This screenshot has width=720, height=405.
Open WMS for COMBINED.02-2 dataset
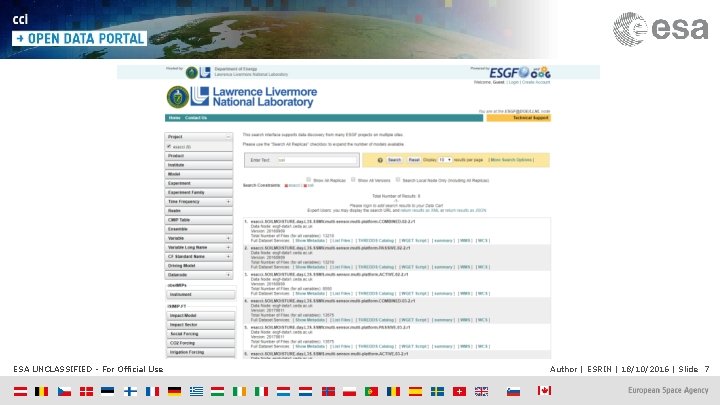(x=465, y=241)
